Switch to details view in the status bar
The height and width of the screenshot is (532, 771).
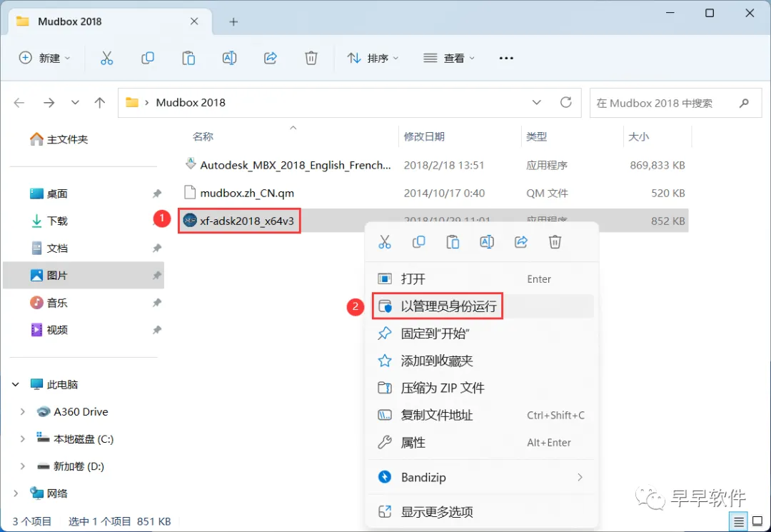tap(739, 522)
